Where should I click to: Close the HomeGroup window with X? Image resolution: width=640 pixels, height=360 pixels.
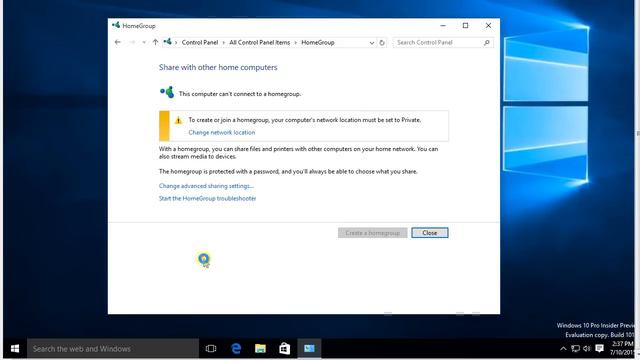click(x=488, y=25)
